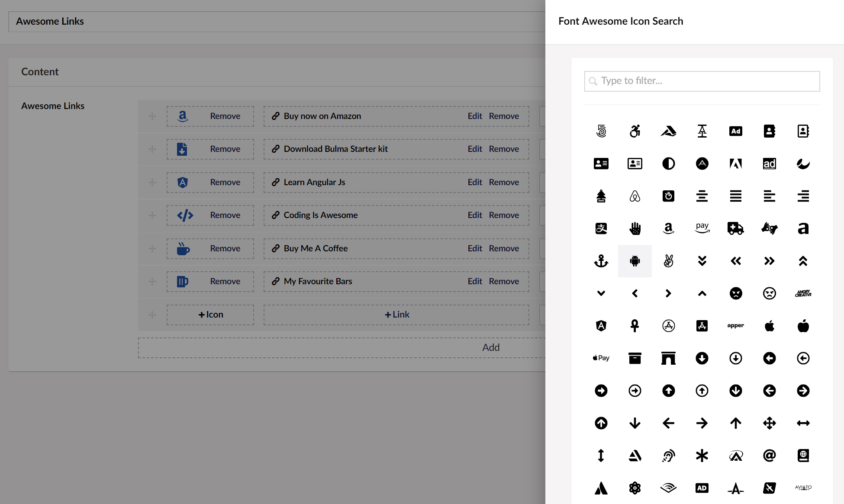This screenshot has height=504, width=844.
Task: Edit the Buy now on Amazon link
Action: coord(474,116)
